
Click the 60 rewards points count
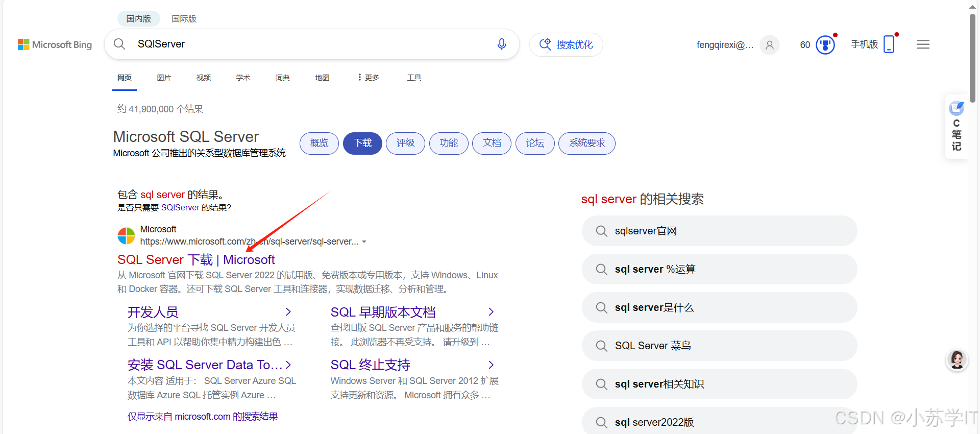tap(805, 45)
